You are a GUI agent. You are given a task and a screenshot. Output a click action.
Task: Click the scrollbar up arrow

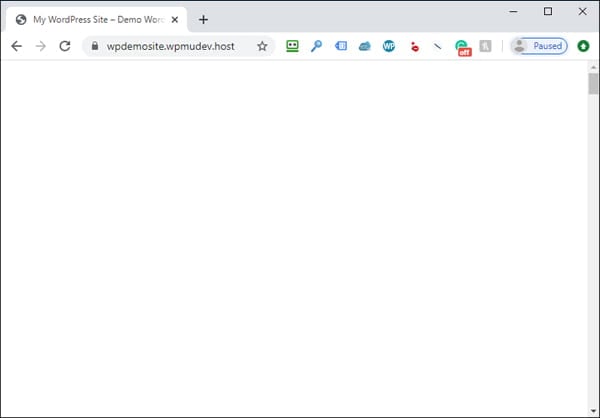coord(593,67)
